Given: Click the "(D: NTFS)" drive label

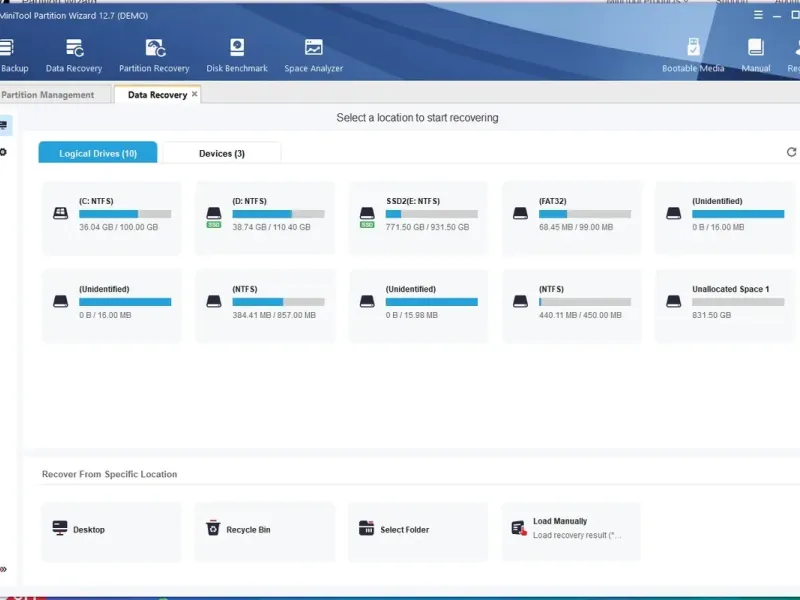Looking at the screenshot, I should [x=249, y=201].
